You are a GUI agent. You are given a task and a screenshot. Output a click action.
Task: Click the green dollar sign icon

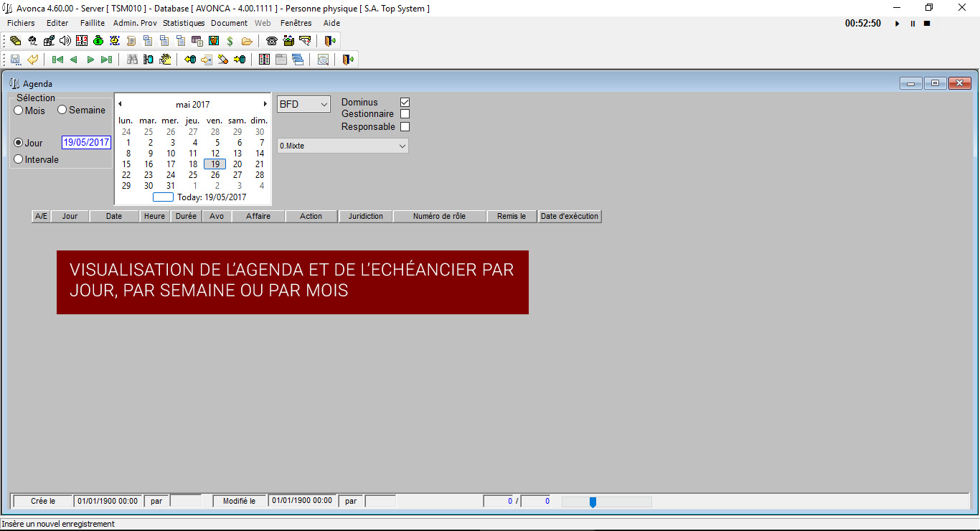pyautogui.click(x=230, y=41)
